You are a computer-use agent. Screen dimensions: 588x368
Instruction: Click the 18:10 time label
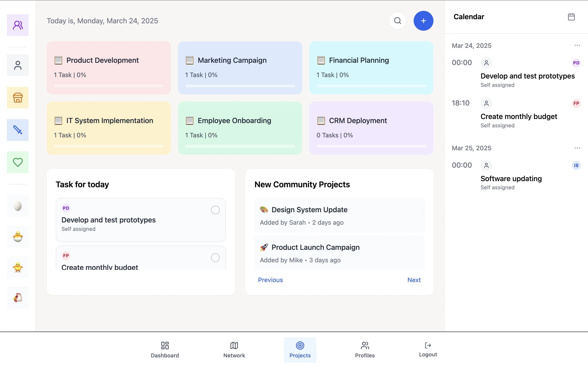point(460,103)
